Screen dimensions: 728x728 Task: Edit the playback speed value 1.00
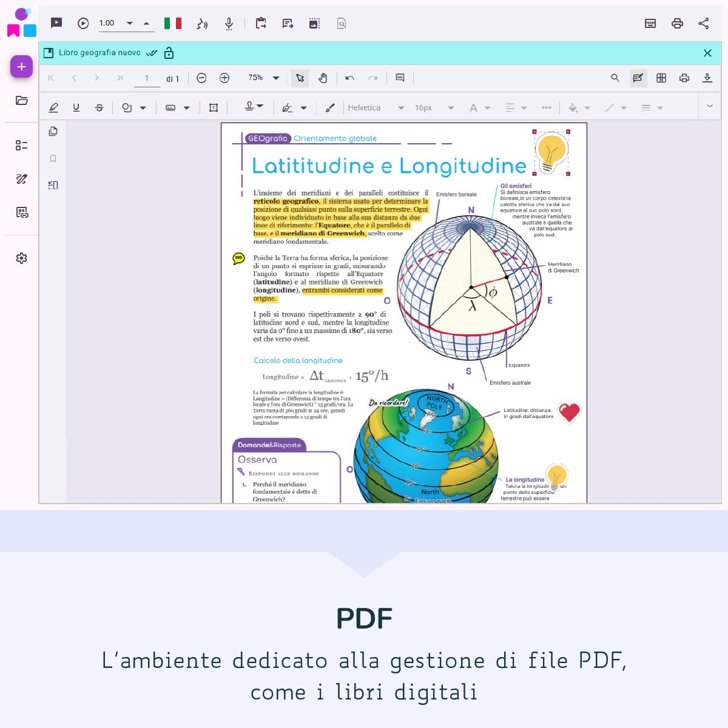pos(107,23)
